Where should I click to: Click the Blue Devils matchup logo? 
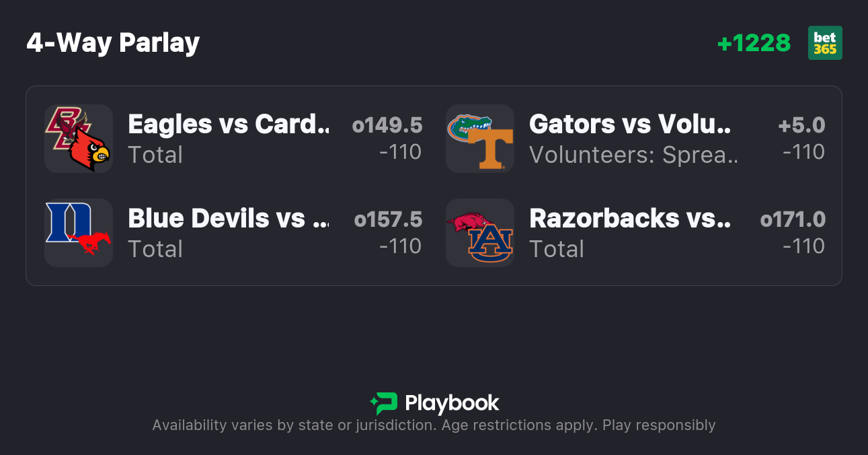(78, 233)
